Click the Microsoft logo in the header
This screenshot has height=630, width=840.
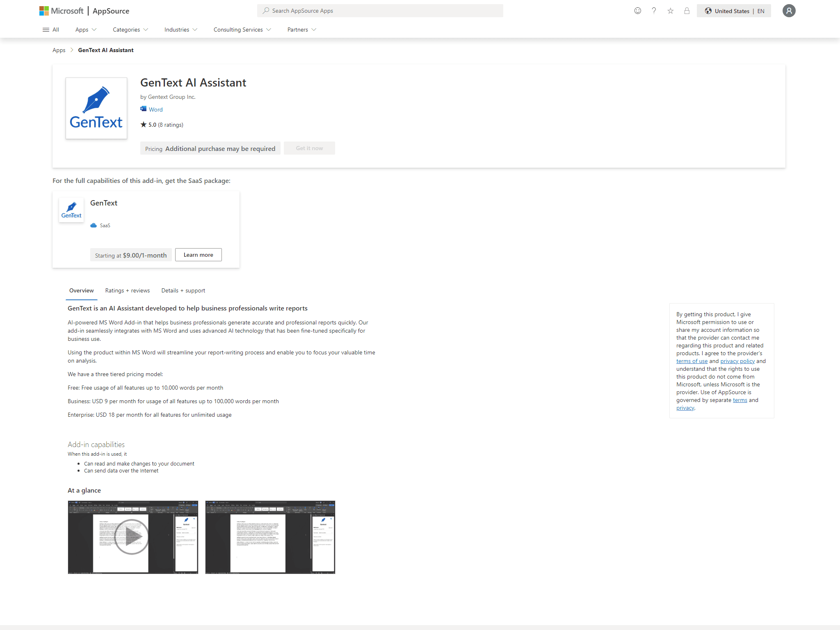coord(61,11)
